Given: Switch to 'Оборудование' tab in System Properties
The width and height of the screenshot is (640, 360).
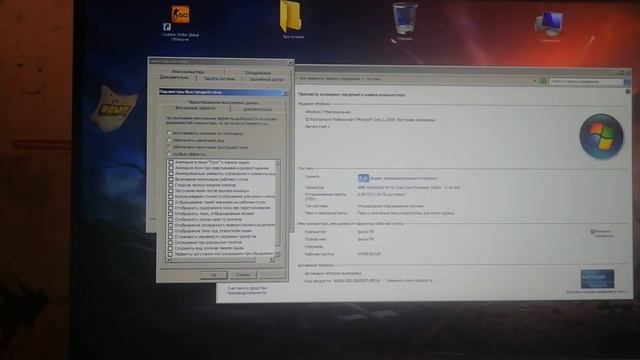Looking at the screenshot, I should tap(258, 73).
